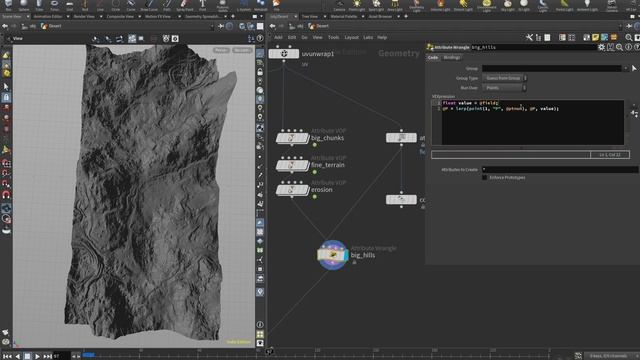
Task: Select the Metaball shelf tool
Action: point(260,5)
